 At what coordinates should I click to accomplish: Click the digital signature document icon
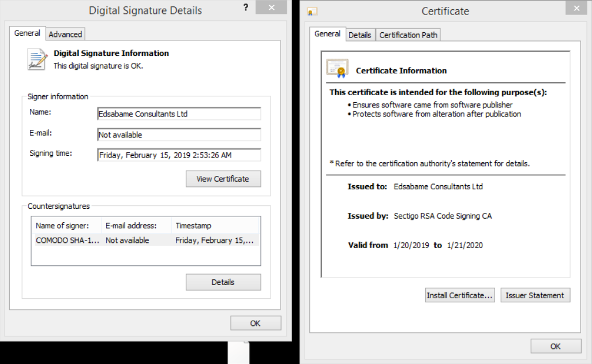click(37, 59)
